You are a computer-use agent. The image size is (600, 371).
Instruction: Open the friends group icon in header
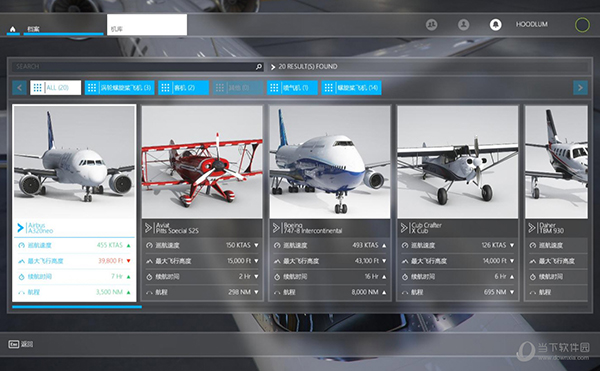click(431, 24)
